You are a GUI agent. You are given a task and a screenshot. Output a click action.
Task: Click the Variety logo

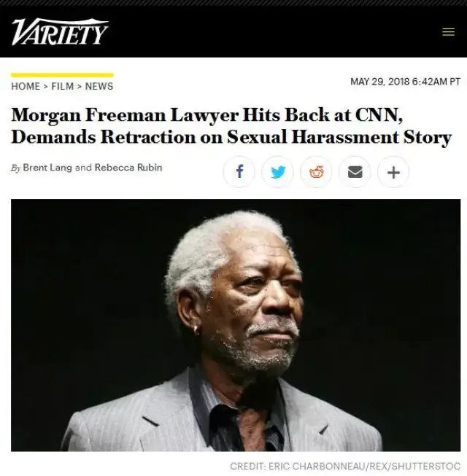[60, 31]
